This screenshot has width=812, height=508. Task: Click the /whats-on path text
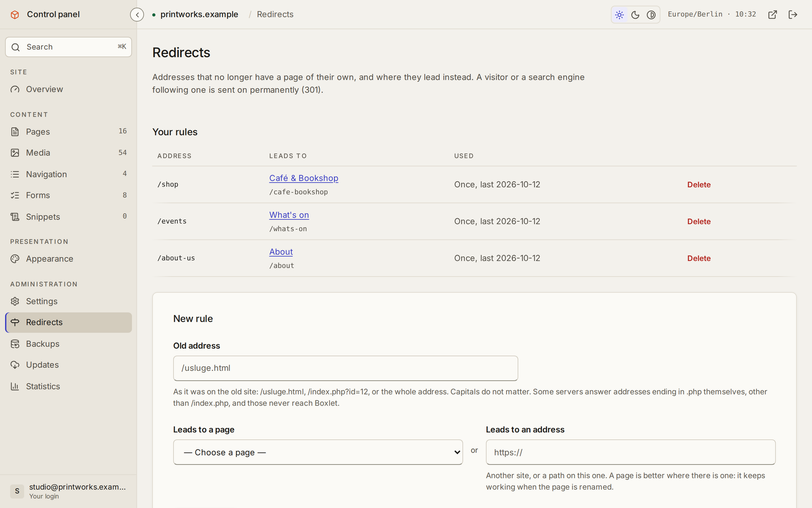coord(288,229)
